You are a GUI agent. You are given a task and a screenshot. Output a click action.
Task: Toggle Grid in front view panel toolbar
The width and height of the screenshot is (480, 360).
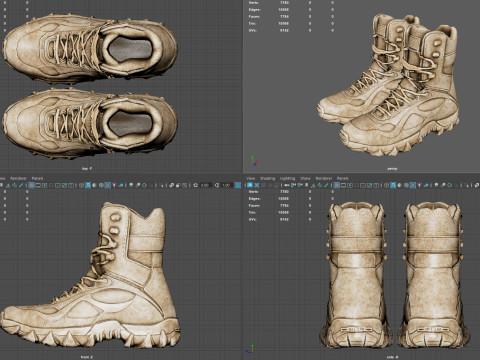31,185
